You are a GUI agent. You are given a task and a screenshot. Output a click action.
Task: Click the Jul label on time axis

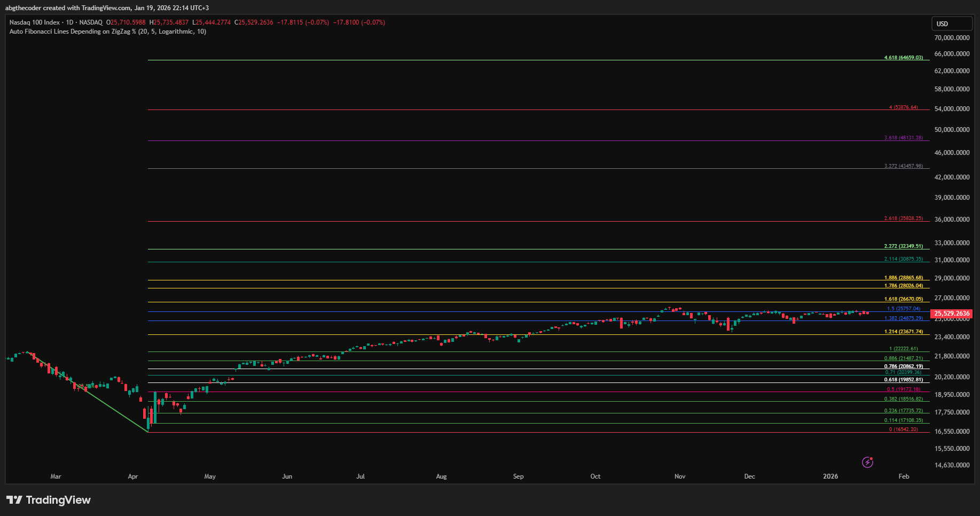pyautogui.click(x=360, y=476)
